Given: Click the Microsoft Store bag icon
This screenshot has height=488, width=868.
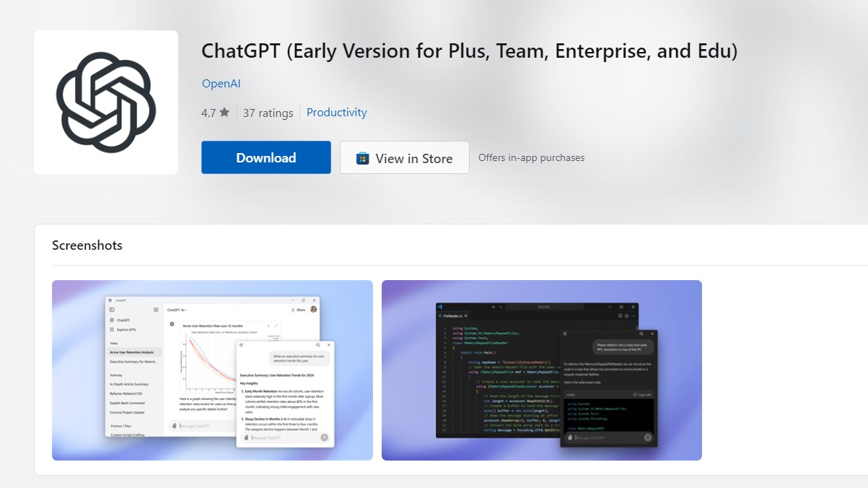Looking at the screenshot, I should (363, 158).
